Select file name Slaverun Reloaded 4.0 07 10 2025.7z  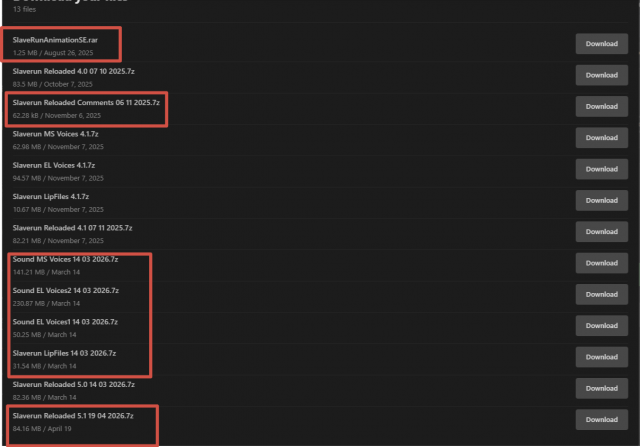tap(73, 71)
